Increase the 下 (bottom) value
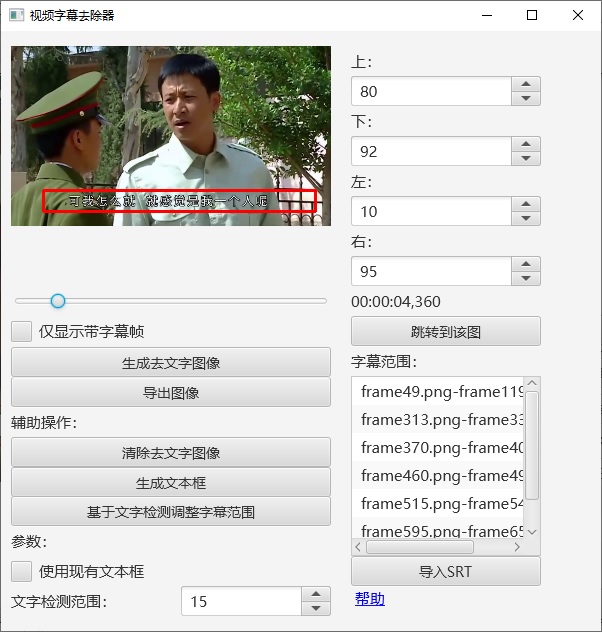The image size is (602, 632). (x=526, y=144)
